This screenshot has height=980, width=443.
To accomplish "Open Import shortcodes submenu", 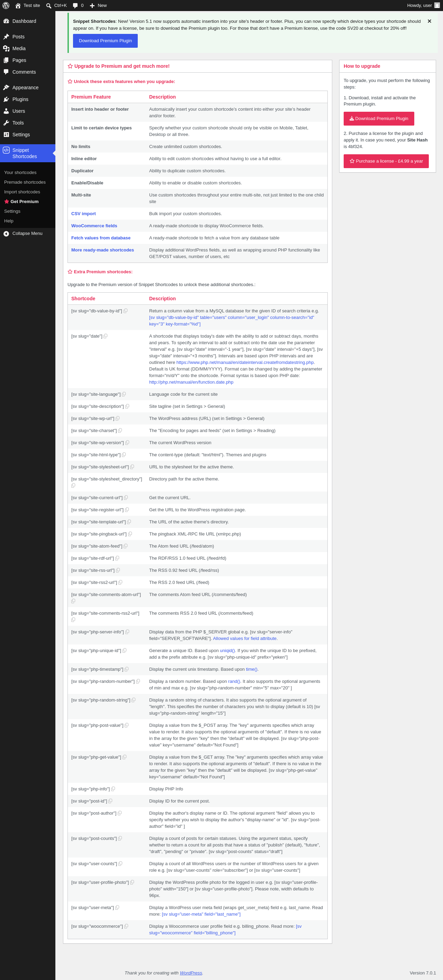I will click(x=22, y=192).
